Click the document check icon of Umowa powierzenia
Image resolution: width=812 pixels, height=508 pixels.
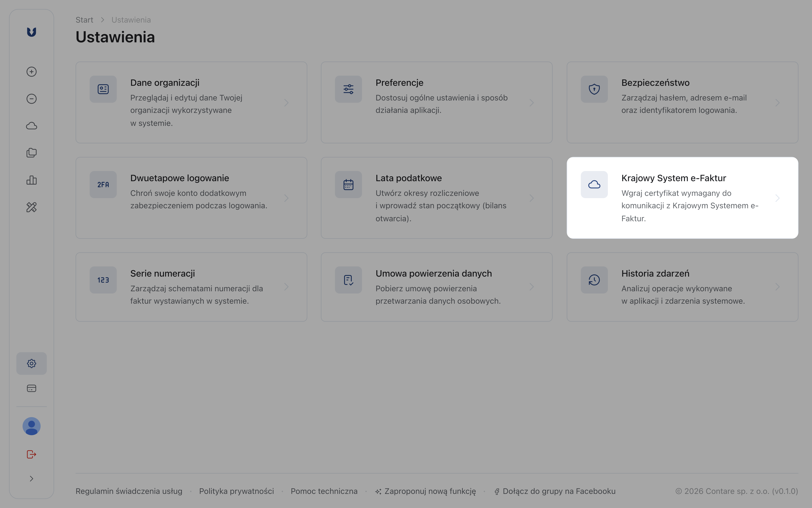(x=348, y=280)
